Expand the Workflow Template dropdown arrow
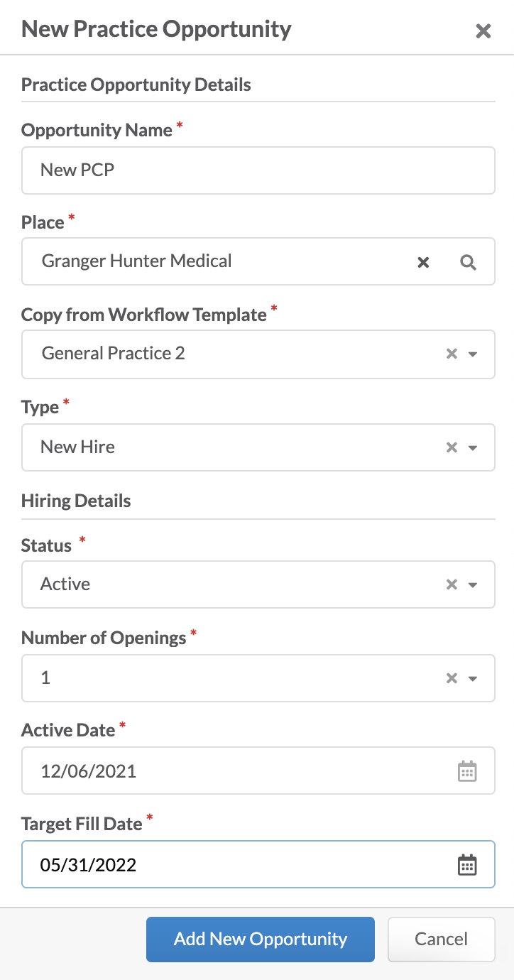The image size is (514, 980). click(x=473, y=354)
